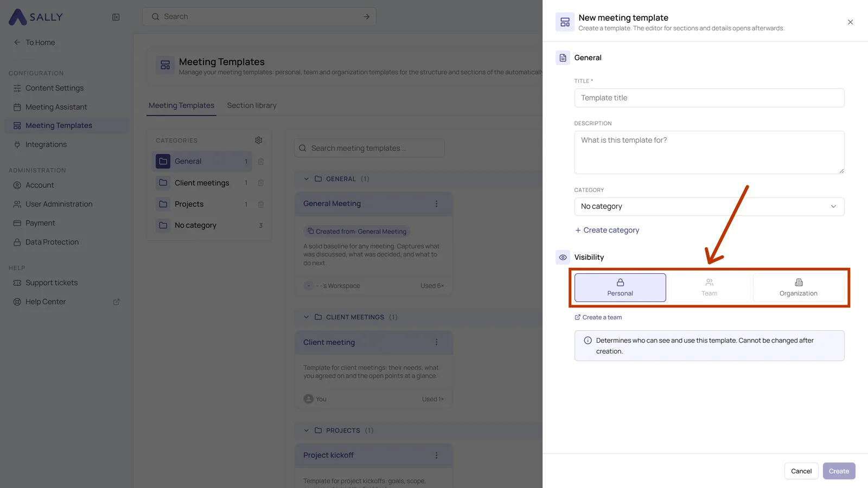This screenshot has width=868, height=488.
Task: Collapse GENERAL group chevron
Action: [306, 179]
